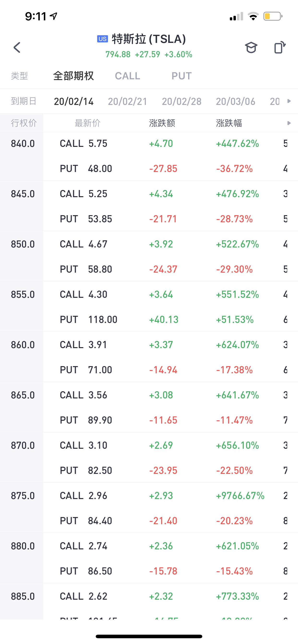
Task: Sort by 涨跌幅 column header
Action: click(229, 123)
